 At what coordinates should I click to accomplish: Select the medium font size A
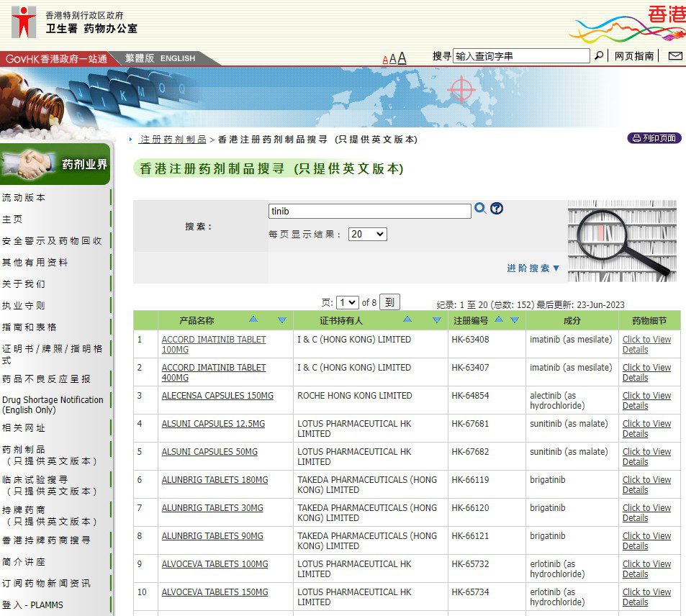click(392, 59)
